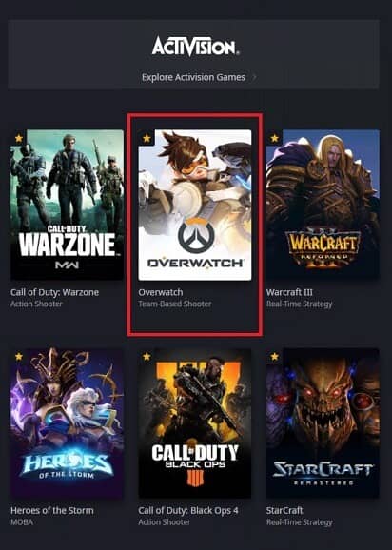This screenshot has height=550, width=392.
Task: Expand the chevron next to Explore Activision Games
Action: [x=255, y=77]
